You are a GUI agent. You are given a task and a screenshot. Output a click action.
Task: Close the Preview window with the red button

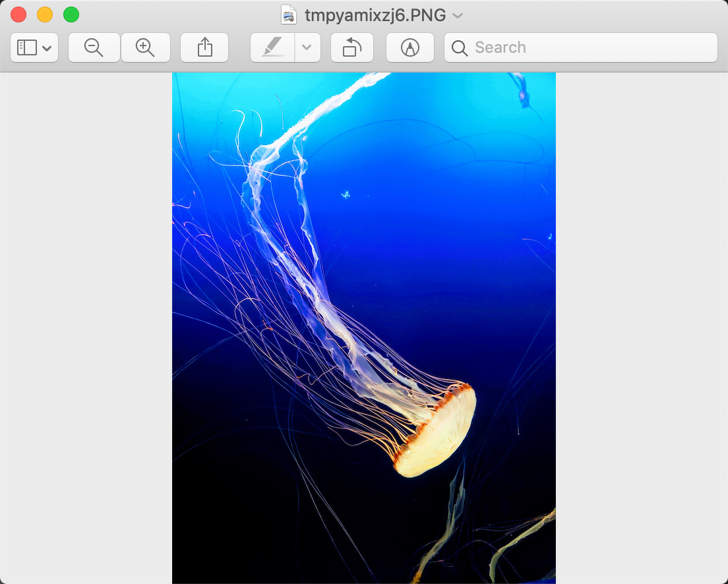(18, 15)
